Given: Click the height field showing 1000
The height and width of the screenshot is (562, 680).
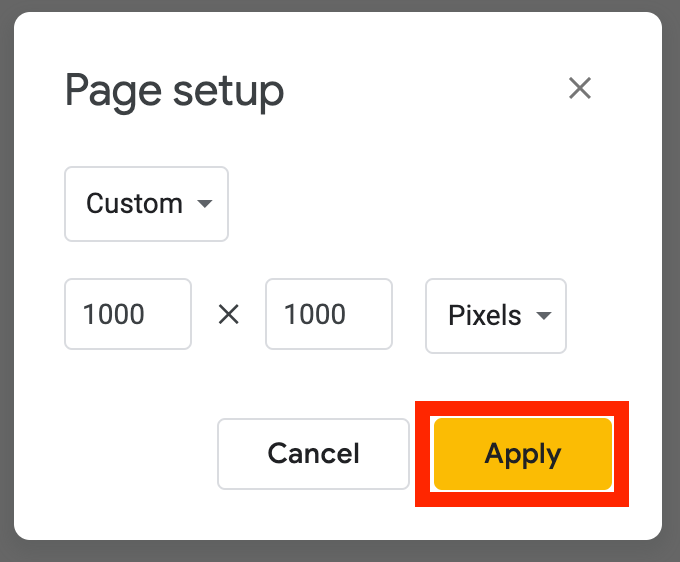Looking at the screenshot, I should click(x=328, y=315).
